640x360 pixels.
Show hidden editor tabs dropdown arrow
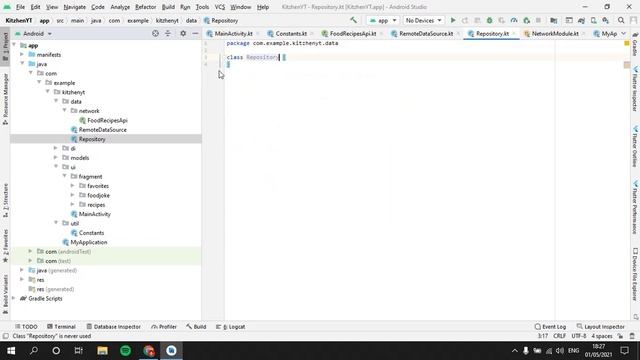(x=623, y=33)
